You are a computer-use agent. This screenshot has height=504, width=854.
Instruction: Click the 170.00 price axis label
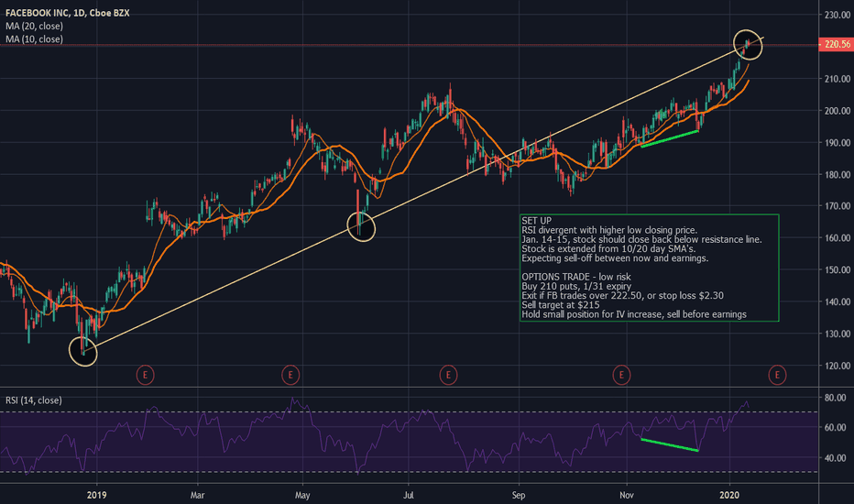tap(838, 206)
